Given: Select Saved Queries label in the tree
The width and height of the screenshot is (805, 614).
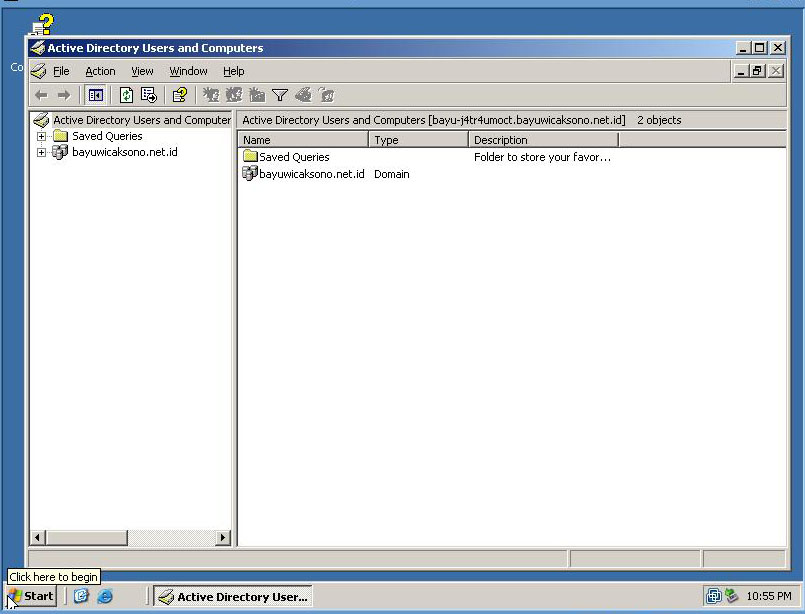Looking at the screenshot, I should click(107, 136).
